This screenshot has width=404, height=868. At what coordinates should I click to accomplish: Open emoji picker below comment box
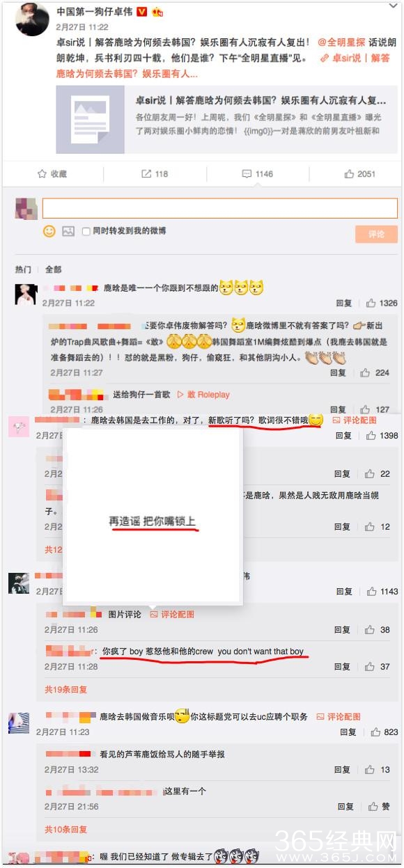(49, 231)
